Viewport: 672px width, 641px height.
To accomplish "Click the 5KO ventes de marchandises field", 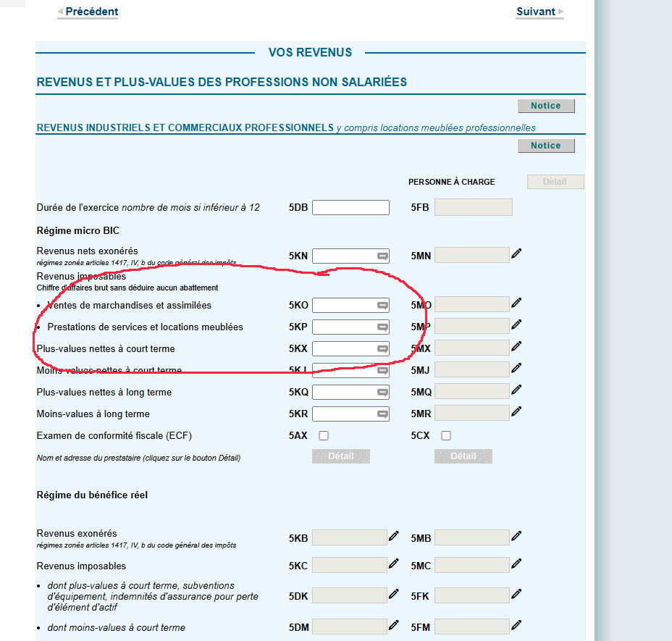I will (x=350, y=305).
